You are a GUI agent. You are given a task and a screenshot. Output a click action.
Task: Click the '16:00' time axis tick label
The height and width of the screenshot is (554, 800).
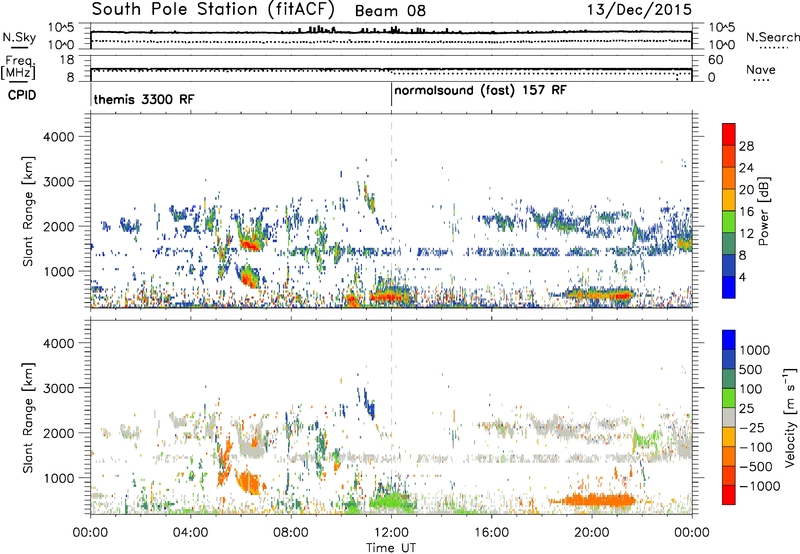[491, 533]
